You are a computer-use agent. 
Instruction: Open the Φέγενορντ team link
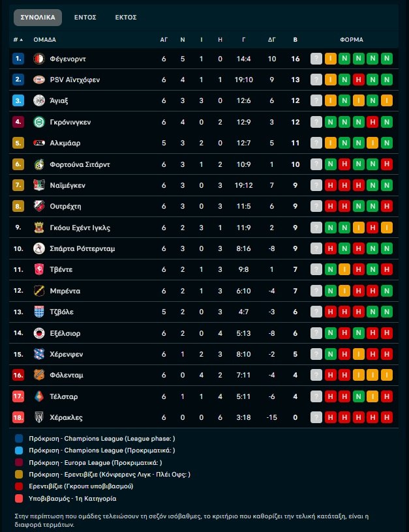coord(68,59)
